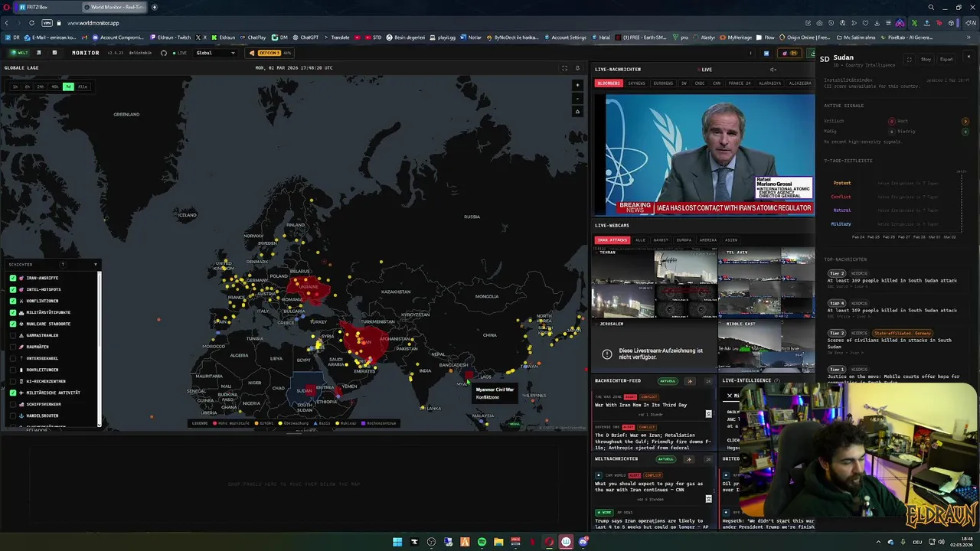Viewport: 980px width, 551px height.
Task: Add panel next to Weltnachrichten Aktuell badge
Action: 689,459
